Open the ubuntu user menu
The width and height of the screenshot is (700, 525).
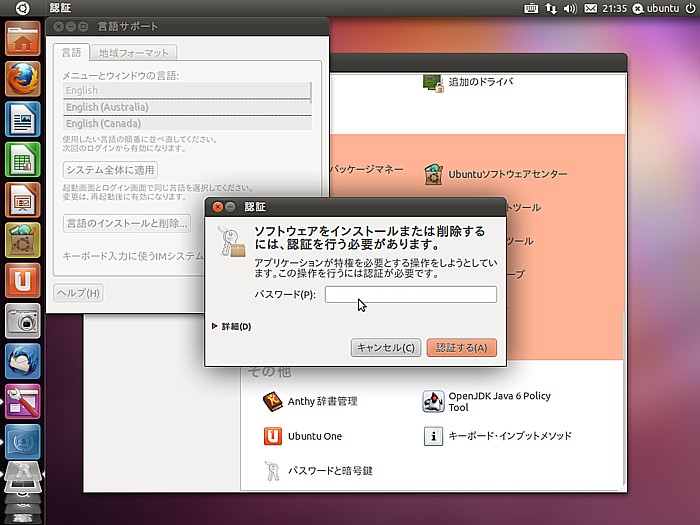click(657, 8)
